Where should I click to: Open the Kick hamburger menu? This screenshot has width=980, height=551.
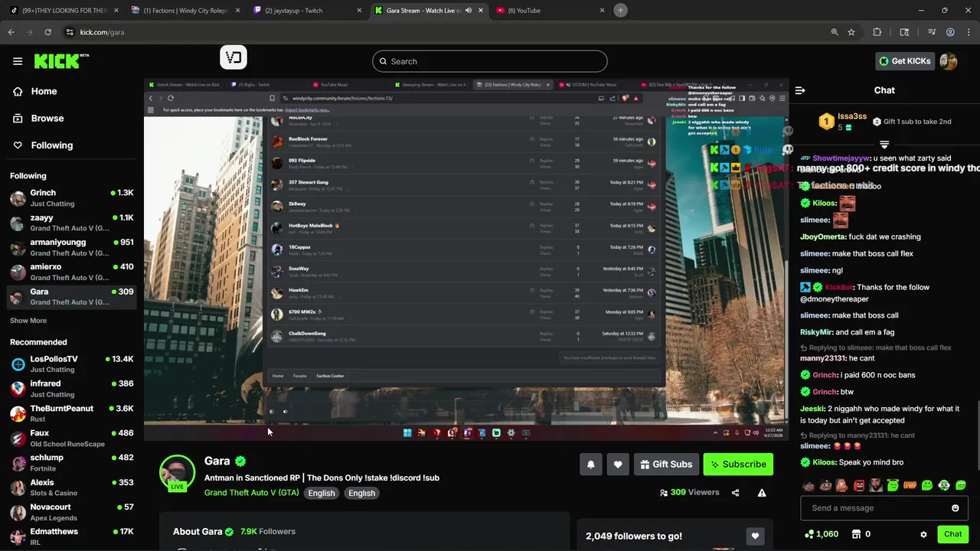[18, 61]
